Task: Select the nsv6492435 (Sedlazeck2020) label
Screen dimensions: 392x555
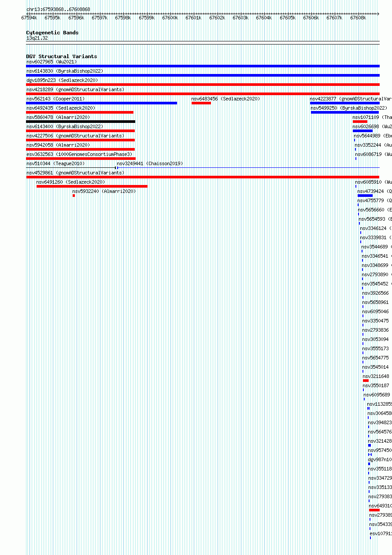Action: (61, 108)
